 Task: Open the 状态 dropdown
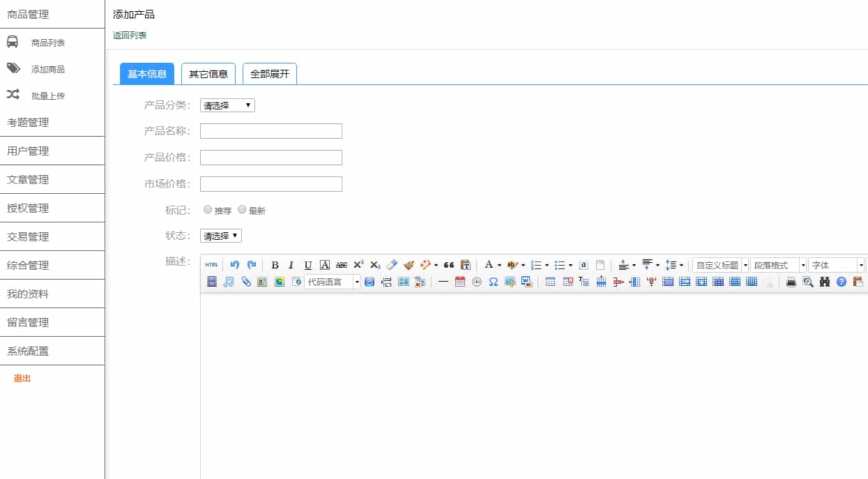point(220,236)
